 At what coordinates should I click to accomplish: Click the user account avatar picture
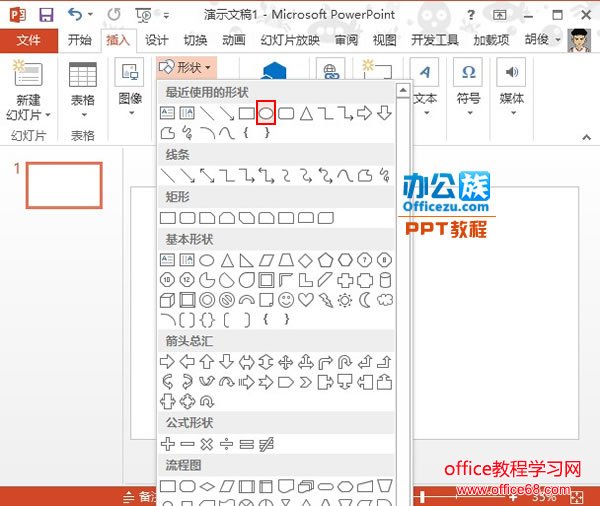(x=579, y=40)
